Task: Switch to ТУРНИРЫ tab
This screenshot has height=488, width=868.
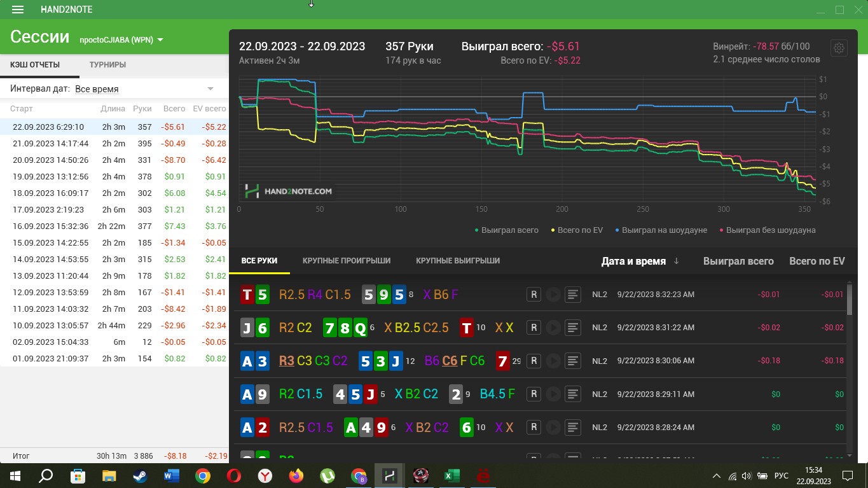Action: click(x=107, y=65)
